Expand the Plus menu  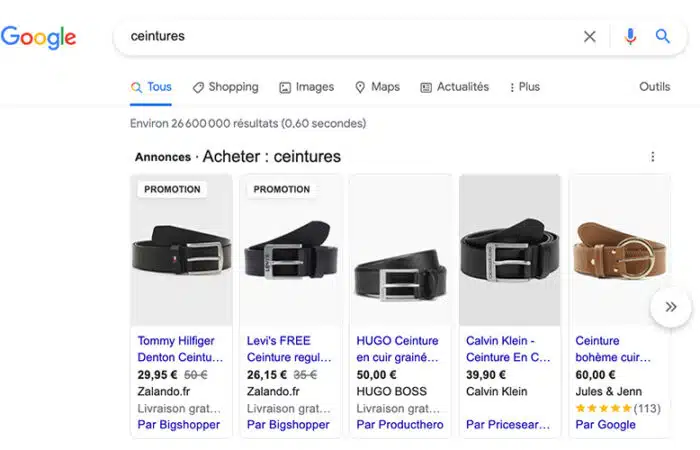click(x=524, y=87)
